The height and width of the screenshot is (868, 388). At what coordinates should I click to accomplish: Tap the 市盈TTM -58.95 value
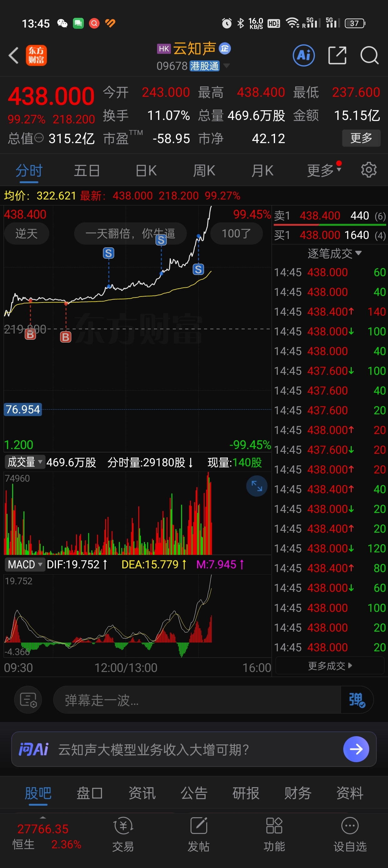point(171,138)
